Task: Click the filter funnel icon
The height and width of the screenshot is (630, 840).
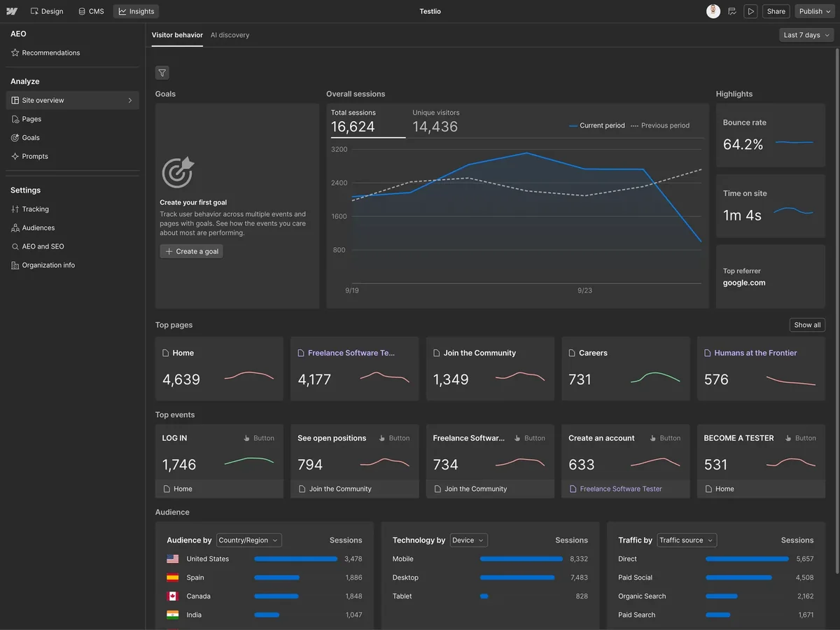Action: [162, 73]
